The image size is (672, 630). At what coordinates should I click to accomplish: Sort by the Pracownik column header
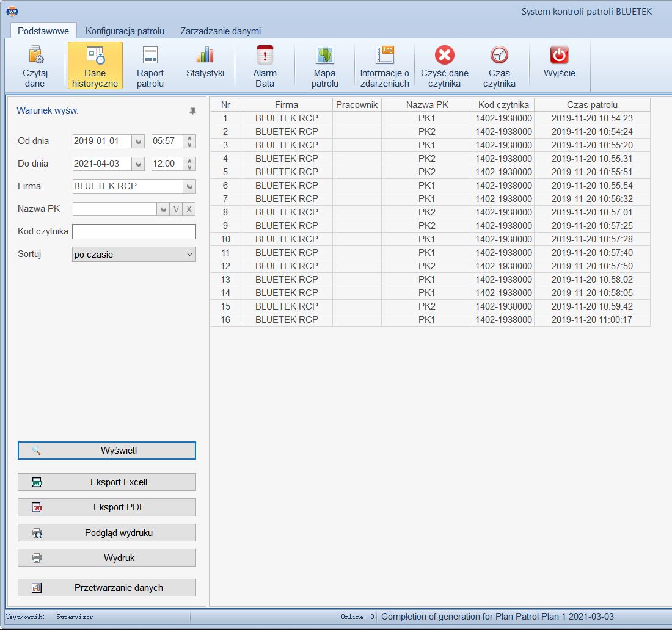(x=357, y=105)
